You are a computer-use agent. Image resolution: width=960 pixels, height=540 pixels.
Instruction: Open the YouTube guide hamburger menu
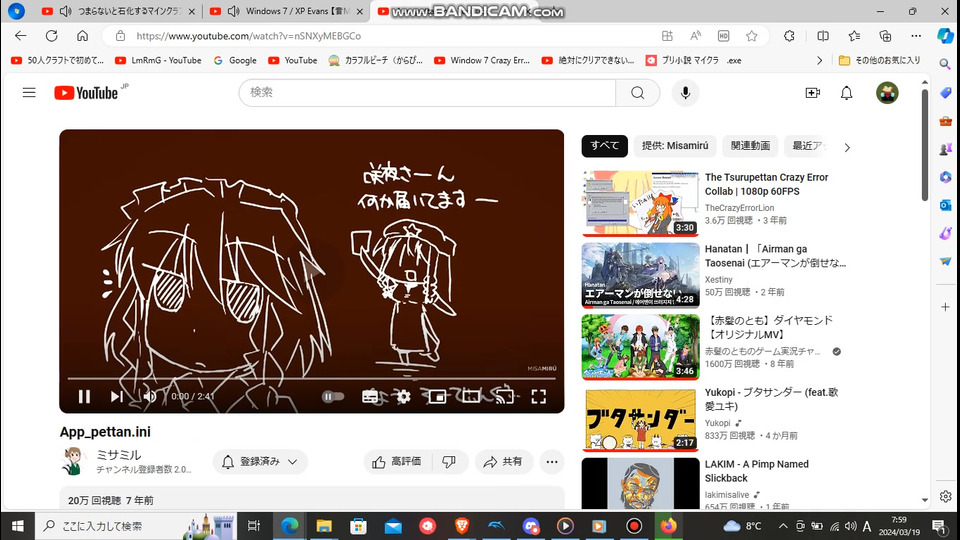[x=29, y=93]
